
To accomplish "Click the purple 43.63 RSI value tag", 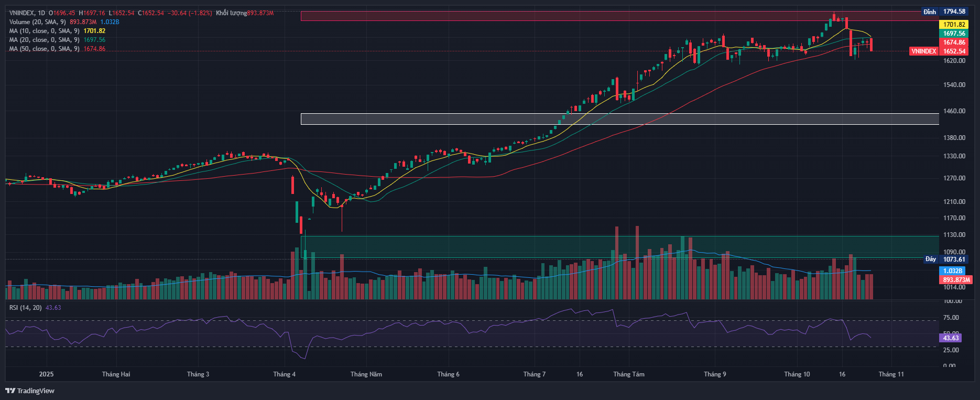I will coord(951,338).
